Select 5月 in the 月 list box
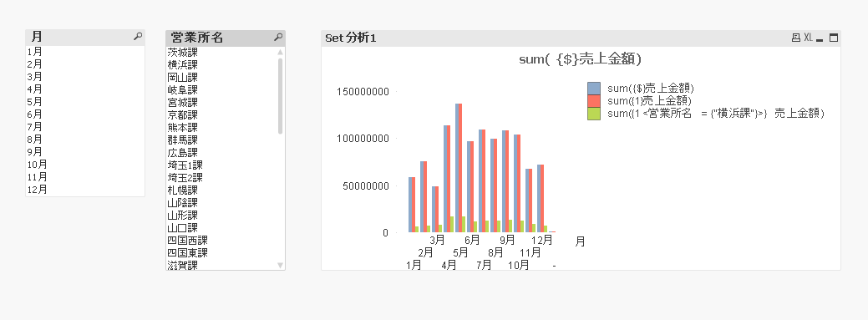 [85, 102]
